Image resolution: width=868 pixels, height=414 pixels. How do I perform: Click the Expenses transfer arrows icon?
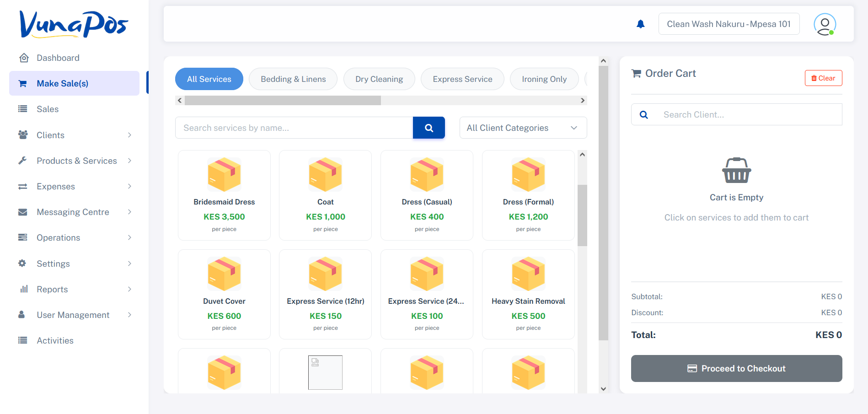(x=22, y=186)
